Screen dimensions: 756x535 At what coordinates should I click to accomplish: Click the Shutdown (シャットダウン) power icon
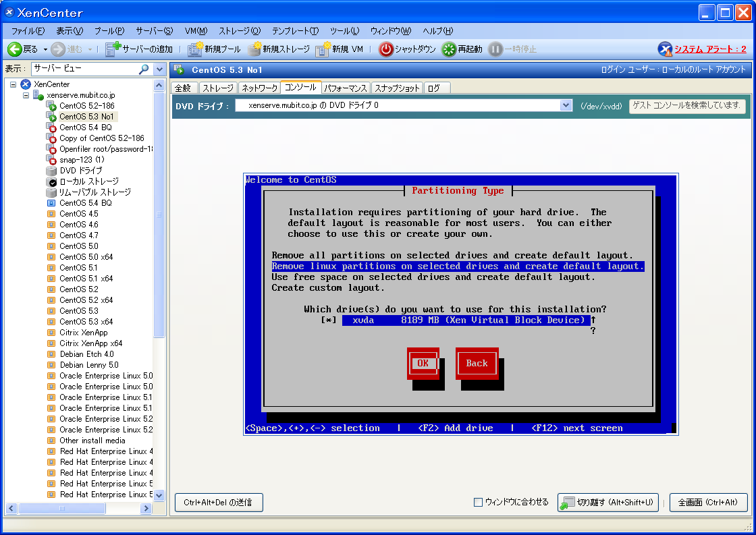click(x=385, y=49)
